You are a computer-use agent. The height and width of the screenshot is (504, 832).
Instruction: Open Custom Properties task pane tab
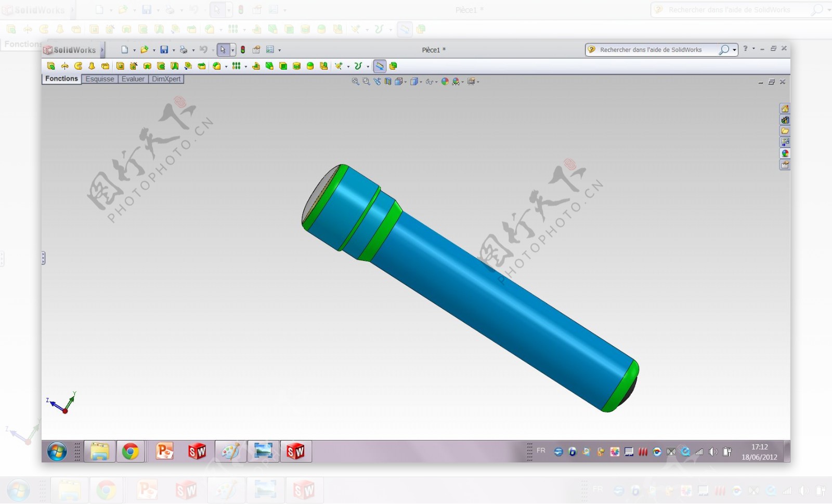pos(785,165)
